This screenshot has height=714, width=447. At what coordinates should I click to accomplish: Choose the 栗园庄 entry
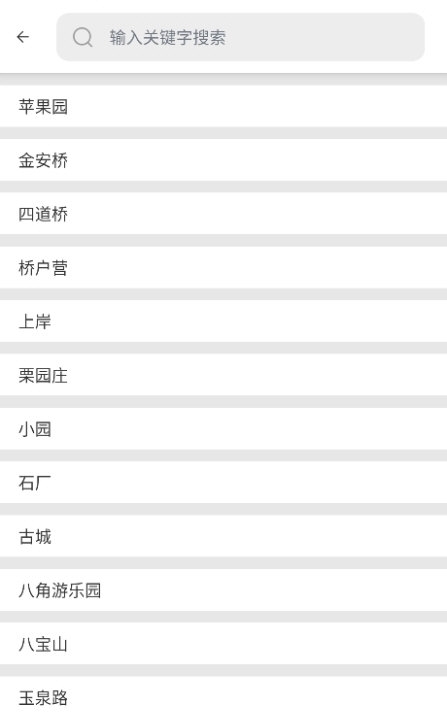click(224, 375)
